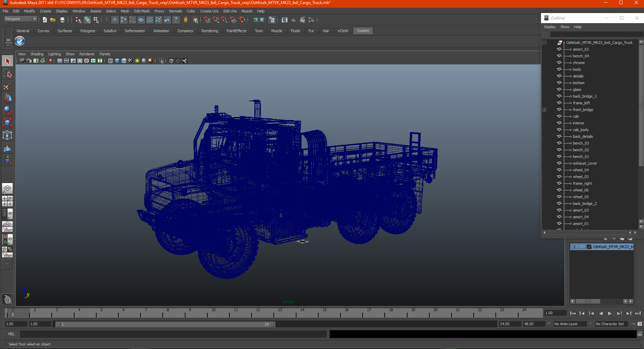Open the Edit Mesh menu
The height and width of the screenshot is (349, 644).
pyautogui.click(x=142, y=11)
